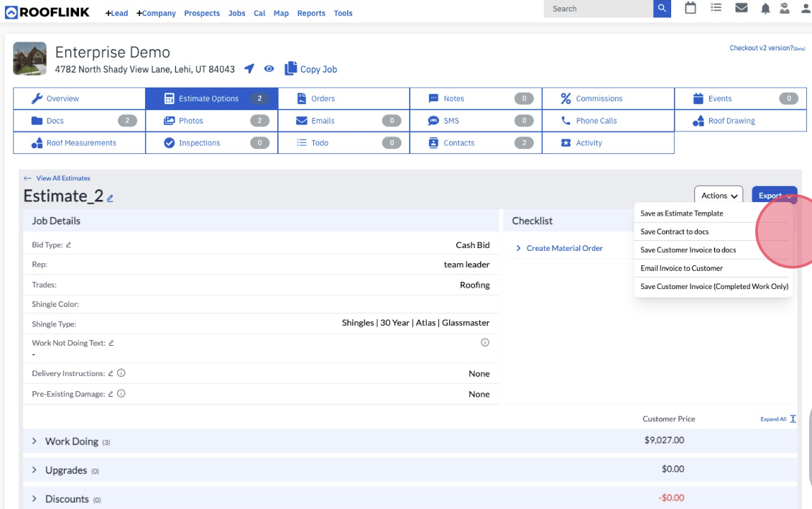
Task: Click the Search input field
Action: click(599, 9)
